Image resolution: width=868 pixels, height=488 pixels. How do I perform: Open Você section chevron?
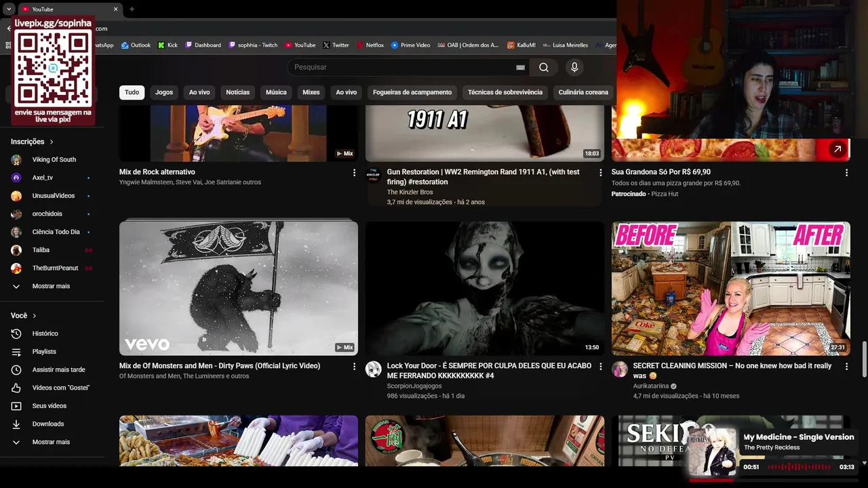click(x=35, y=316)
